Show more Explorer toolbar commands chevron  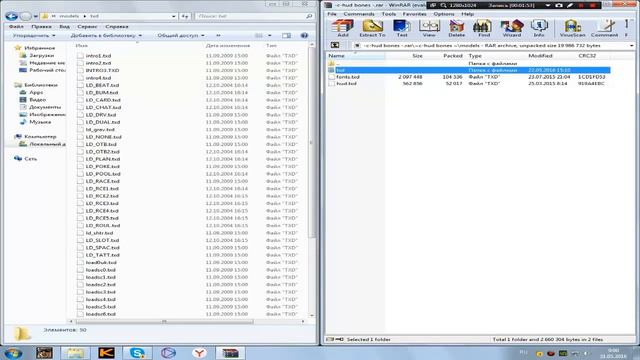pyautogui.click(x=218, y=36)
